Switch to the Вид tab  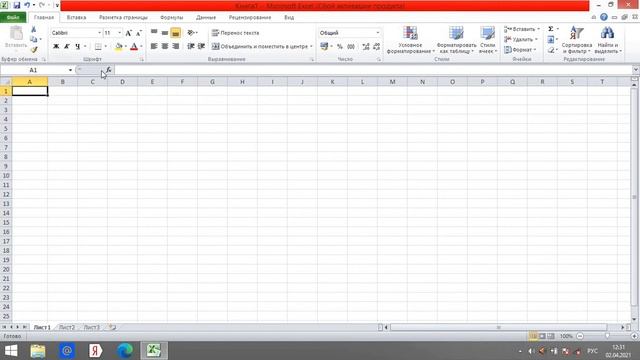coord(289,18)
